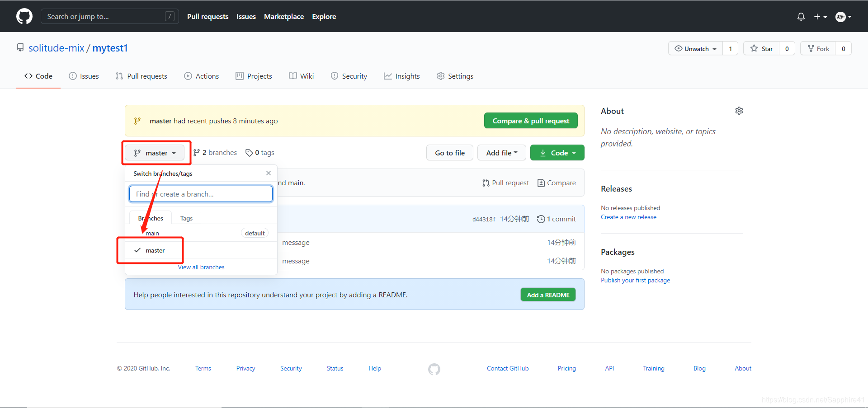The height and width of the screenshot is (408, 868).
Task: Open the second message commit link
Action: (x=296, y=261)
